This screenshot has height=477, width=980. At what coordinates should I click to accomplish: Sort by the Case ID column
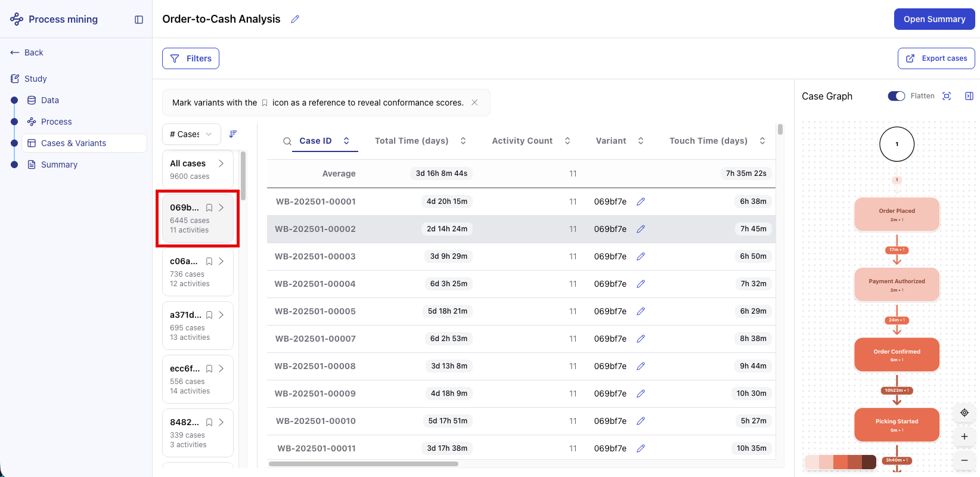pyautogui.click(x=346, y=141)
